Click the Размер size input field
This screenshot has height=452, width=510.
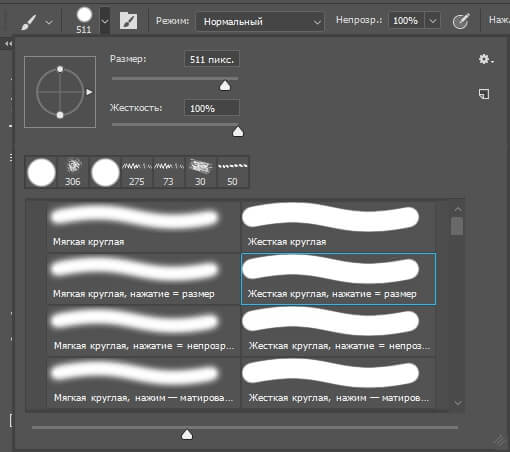212,59
